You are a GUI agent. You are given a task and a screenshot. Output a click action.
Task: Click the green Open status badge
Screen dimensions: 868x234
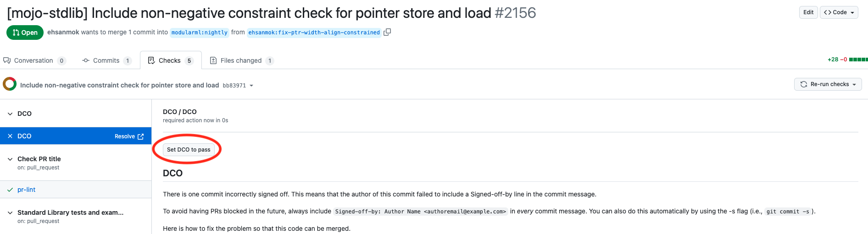(25, 33)
